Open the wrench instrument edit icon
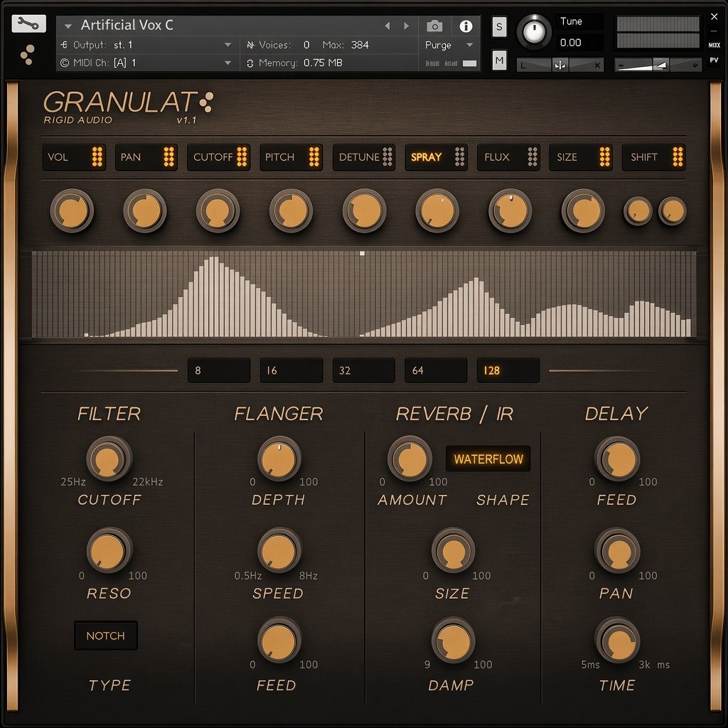This screenshot has width=728, height=728. [x=28, y=23]
